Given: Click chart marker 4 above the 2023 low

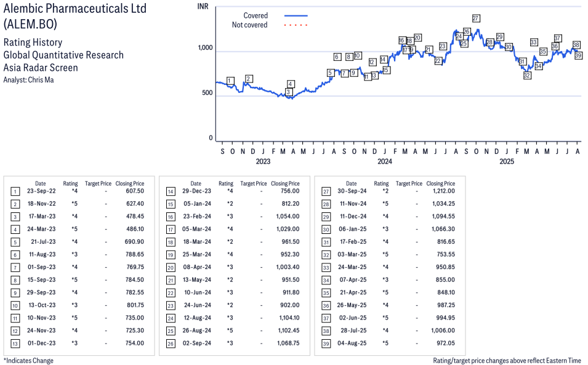Looking at the screenshot, I should [290, 84].
